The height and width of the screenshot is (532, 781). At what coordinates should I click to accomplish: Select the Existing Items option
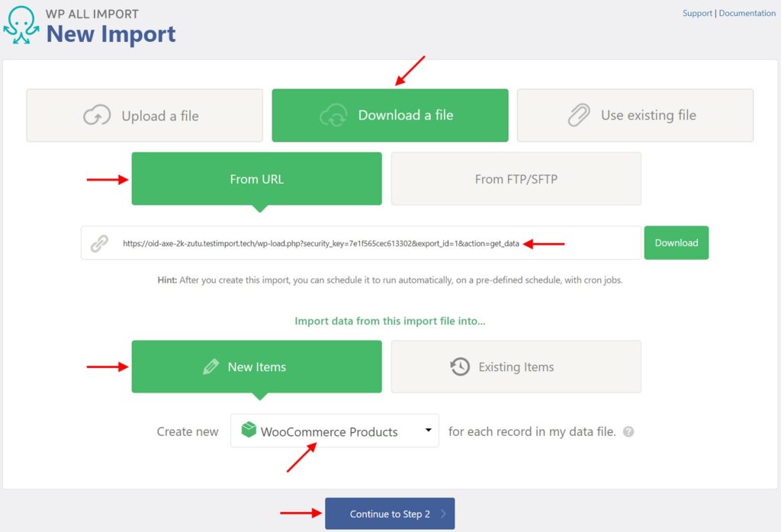[x=516, y=367]
